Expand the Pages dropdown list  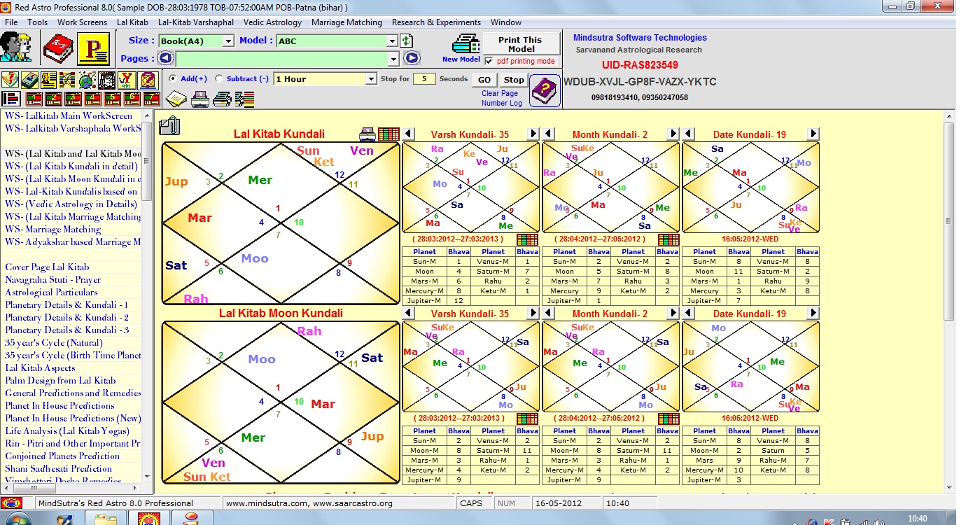(x=393, y=59)
